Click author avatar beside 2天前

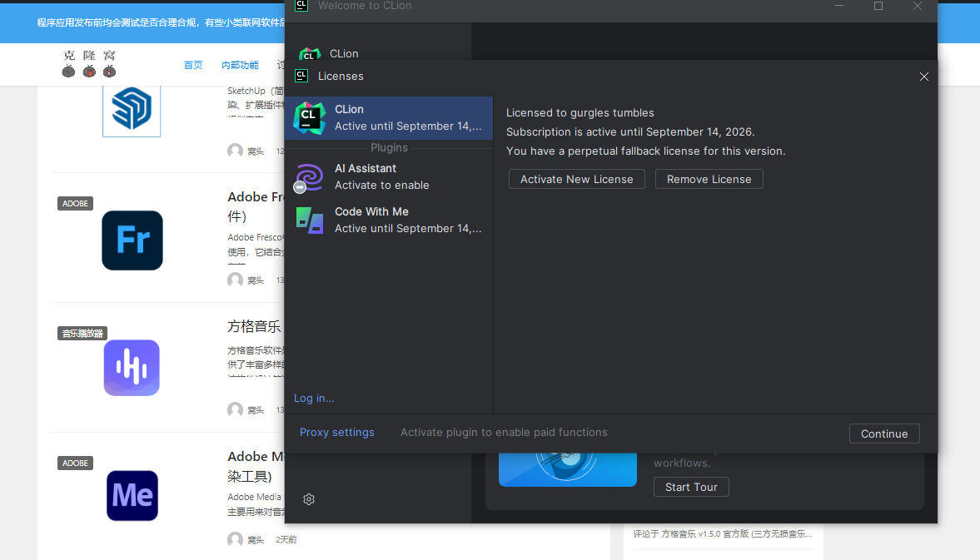click(x=235, y=539)
